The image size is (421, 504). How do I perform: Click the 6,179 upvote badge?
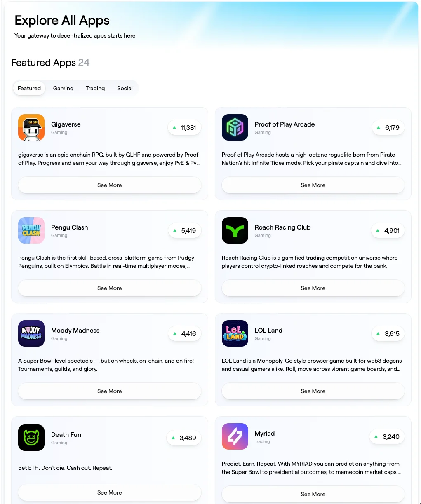pos(388,127)
